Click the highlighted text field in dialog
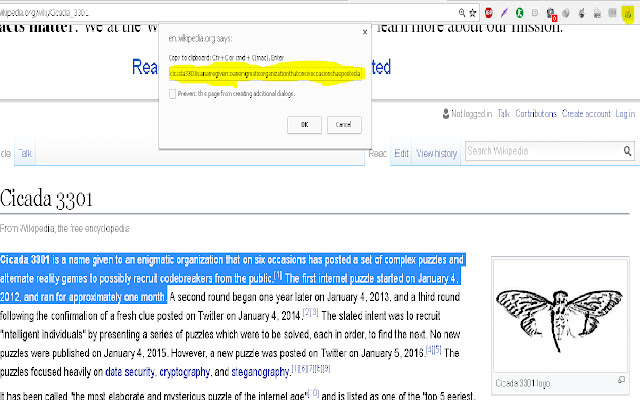This screenshot has width=640, height=400. pos(263,73)
